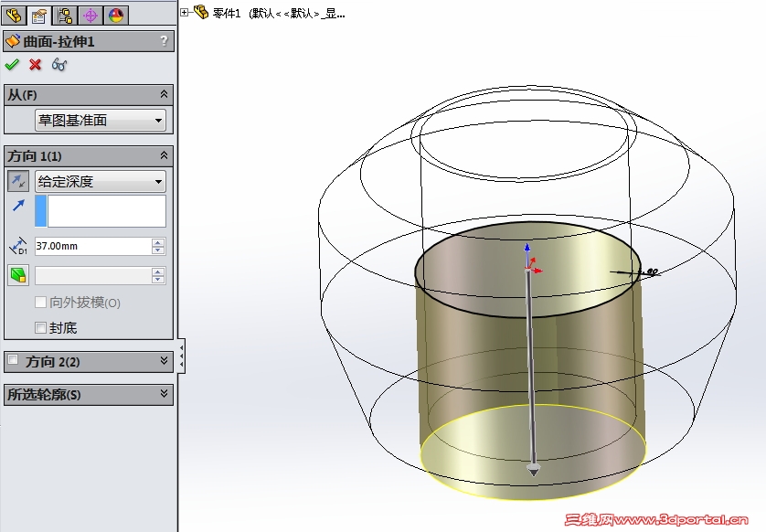Click the 零件1 part icon in viewport
Screen dimensions: 766x532
click(201, 12)
